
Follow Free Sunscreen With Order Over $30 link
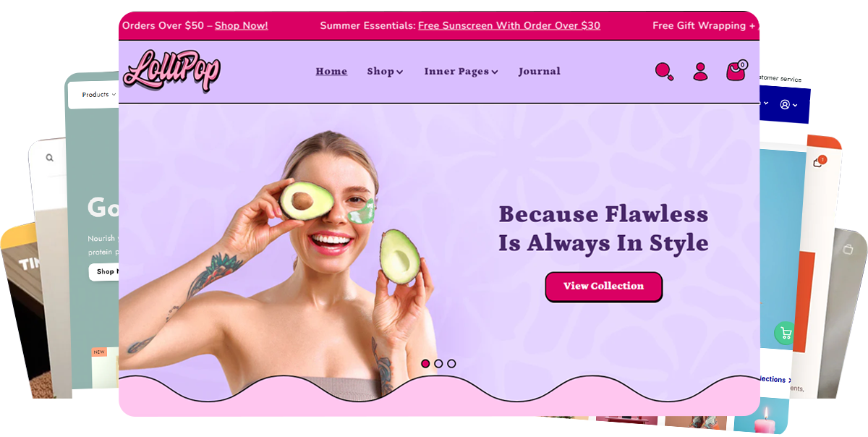pos(509,25)
